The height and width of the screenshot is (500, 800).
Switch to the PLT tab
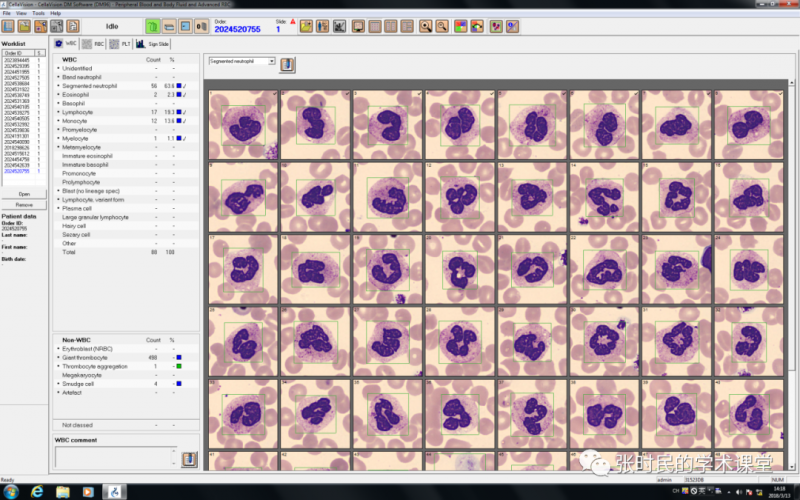(x=120, y=44)
